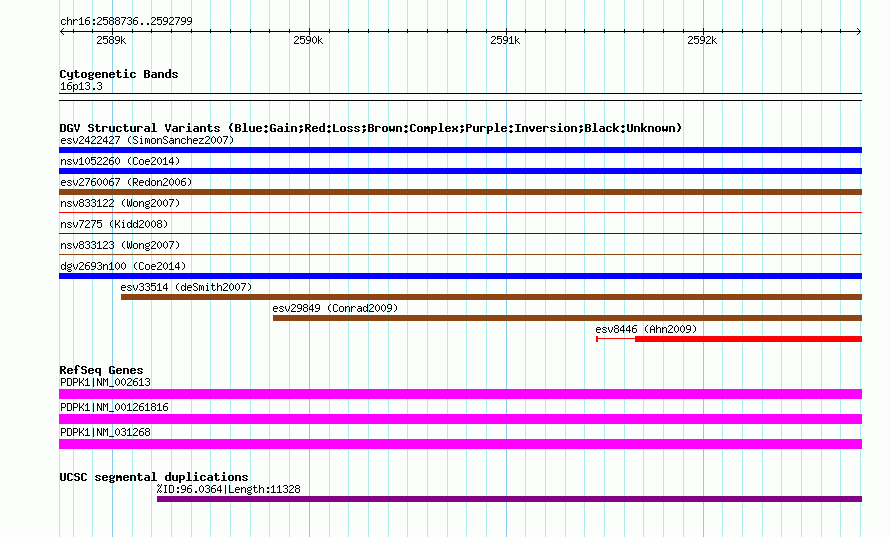Click the magenta PDPK1 NM_002613 gene bar
The width and height of the screenshot is (890, 537).
460,394
